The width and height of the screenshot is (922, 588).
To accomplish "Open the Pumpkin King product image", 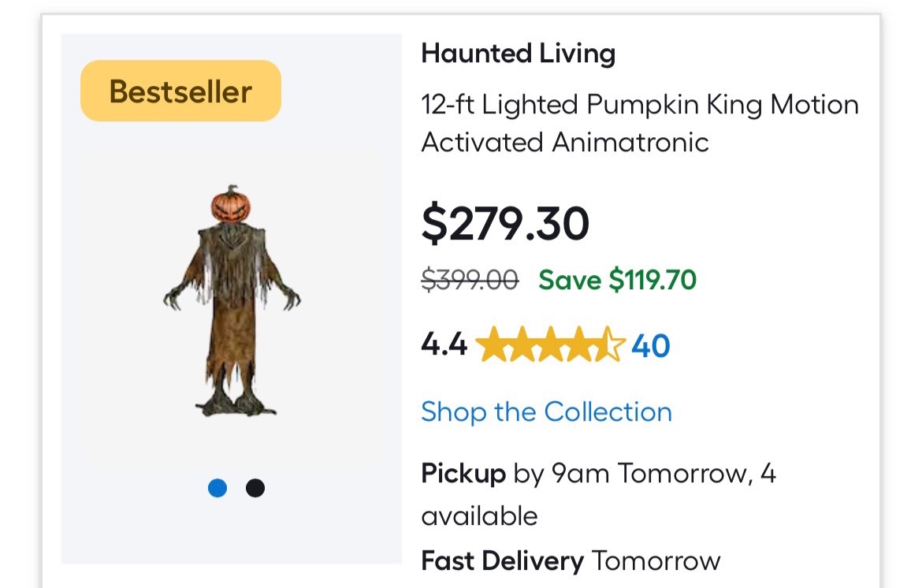I will (x=232, y=301).
